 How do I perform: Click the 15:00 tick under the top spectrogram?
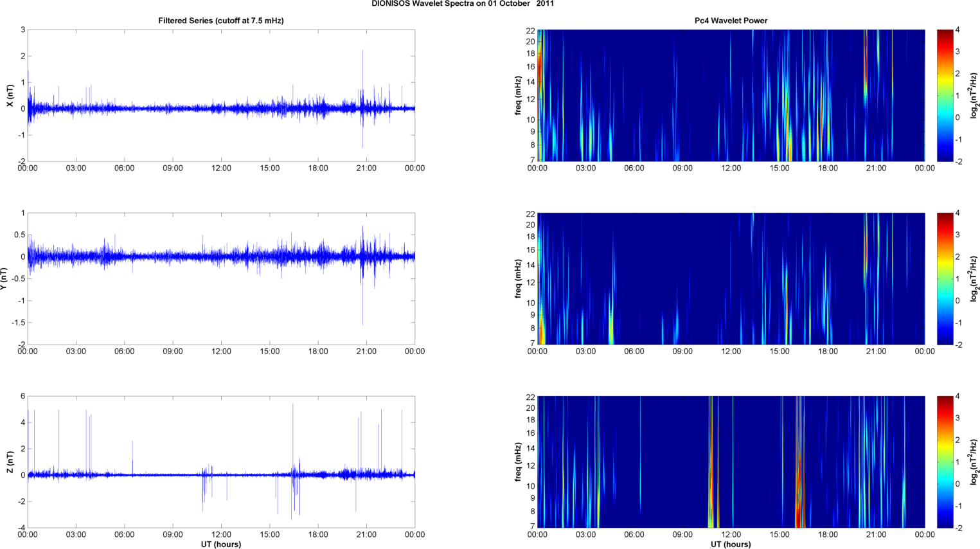point(780,168)
